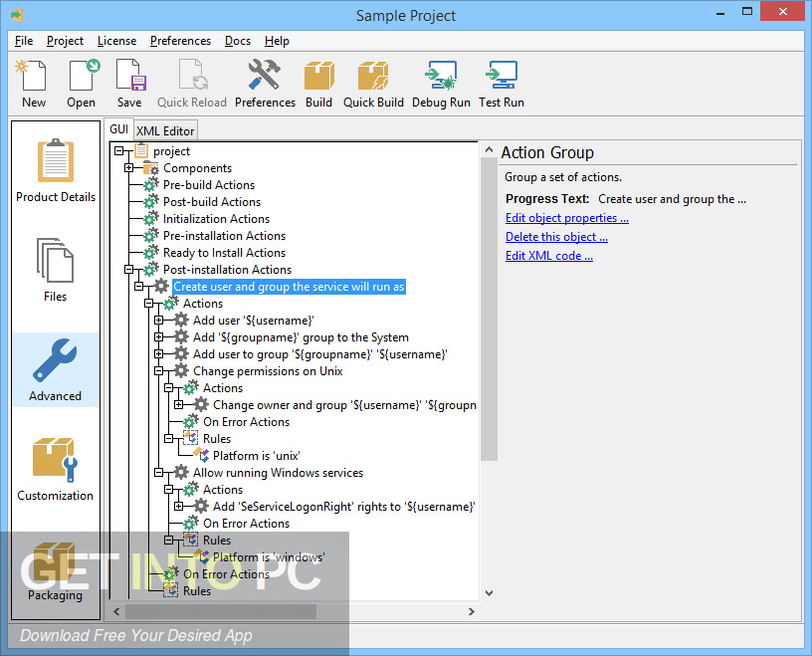Collapse Allow running Windows services node
This screenshot has height=656, width=812.
point(159,473)
